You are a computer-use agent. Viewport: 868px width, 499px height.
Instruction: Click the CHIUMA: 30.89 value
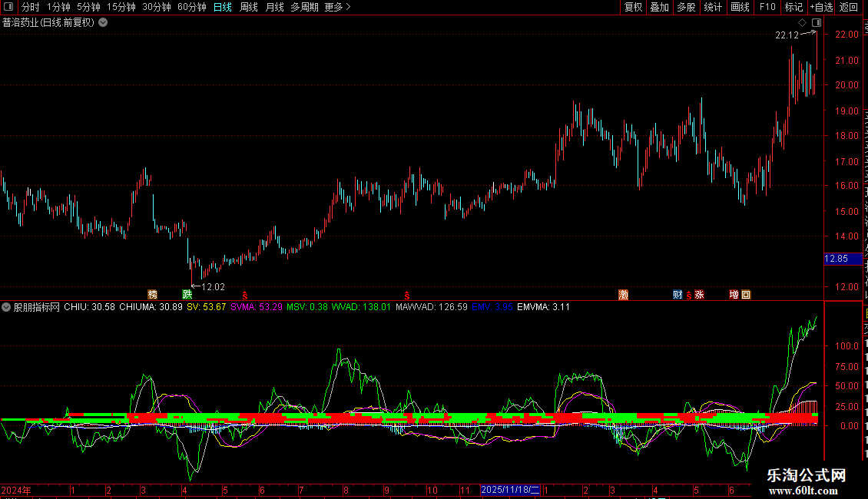(x=151, y=307)
